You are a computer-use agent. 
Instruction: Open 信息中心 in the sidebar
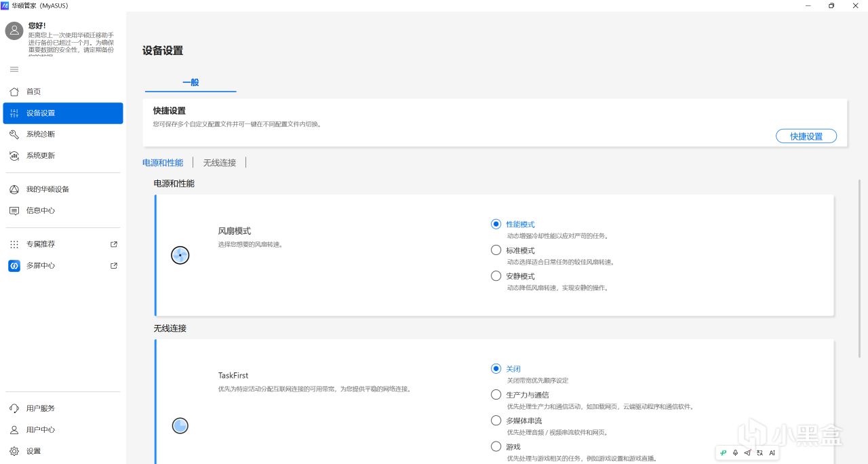click(63, 211)
